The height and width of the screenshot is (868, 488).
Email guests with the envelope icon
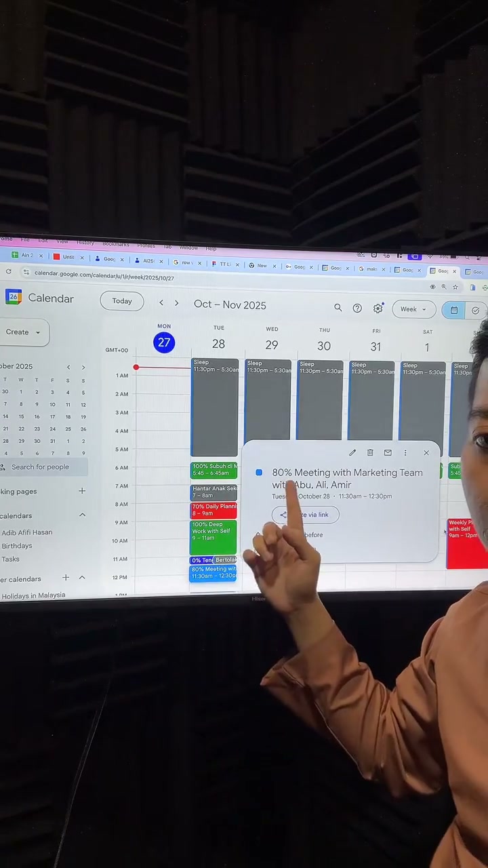[388, 452]
